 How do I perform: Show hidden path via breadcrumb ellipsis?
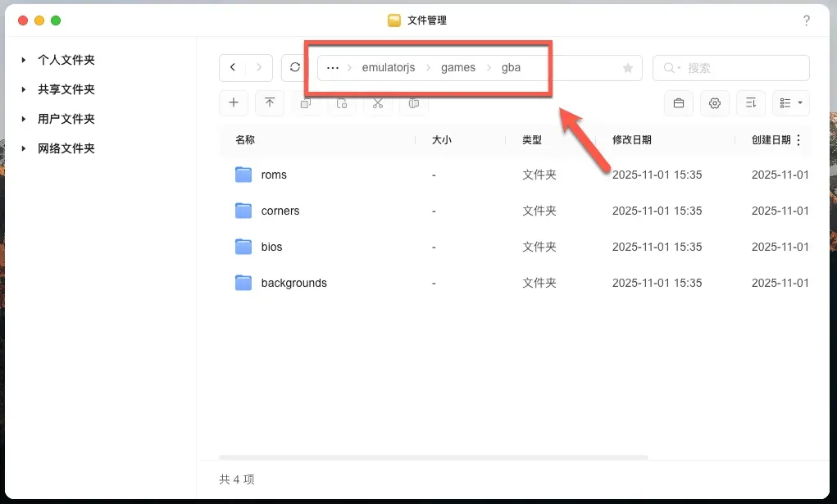click(333, 68)
